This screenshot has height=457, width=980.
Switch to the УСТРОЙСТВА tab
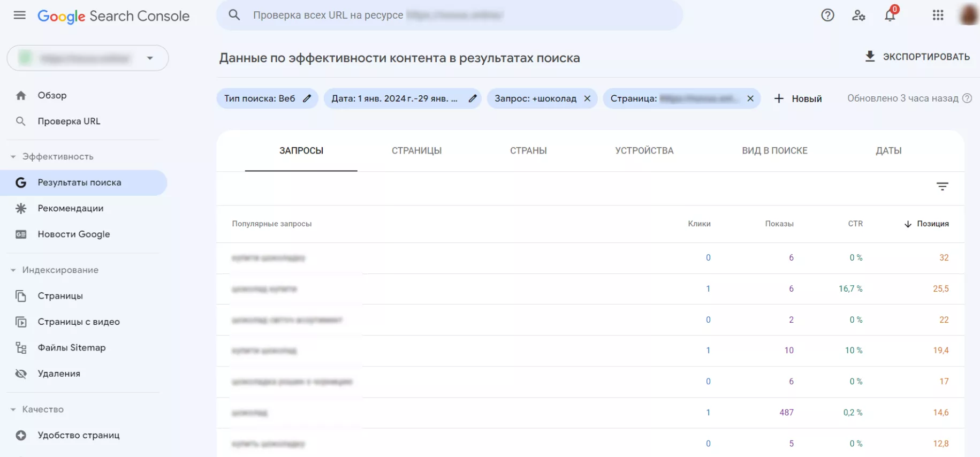pos(644,151)
